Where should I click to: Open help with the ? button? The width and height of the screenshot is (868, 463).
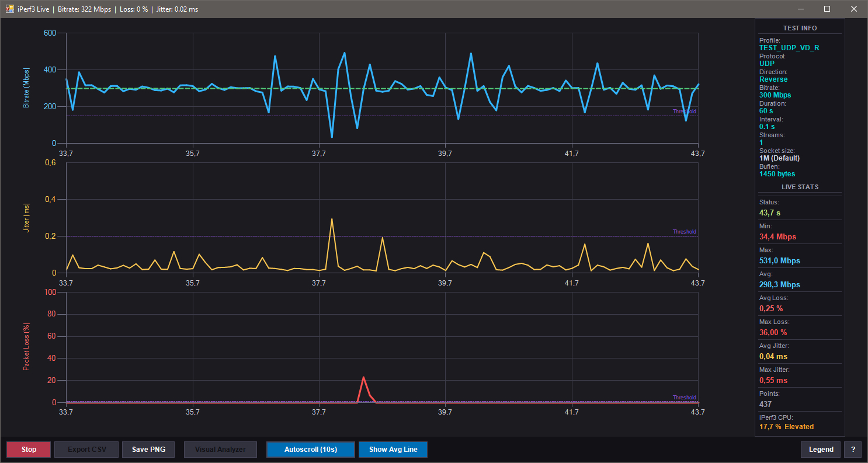pos(853,450)
